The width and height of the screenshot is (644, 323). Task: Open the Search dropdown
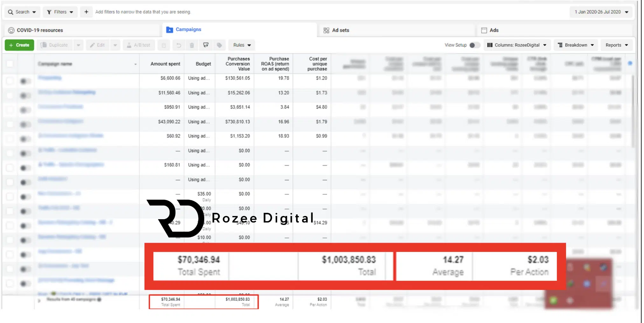point(22,12)
